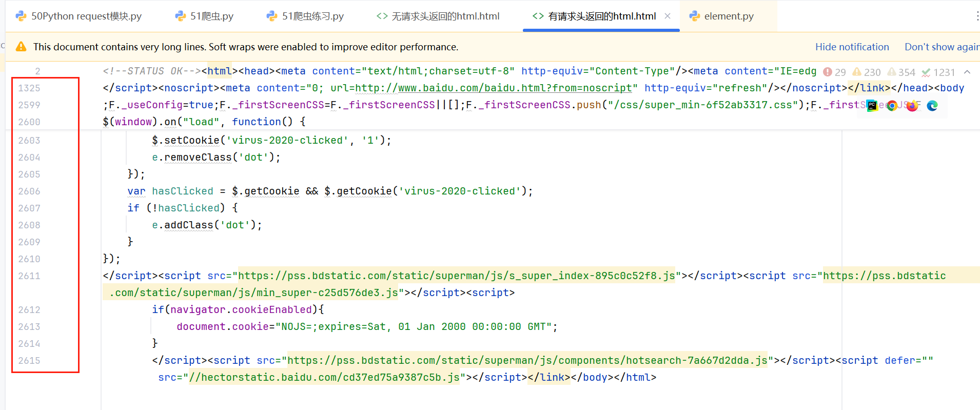Click the www.baidu.com noscript URL in code

coord(493,88)
